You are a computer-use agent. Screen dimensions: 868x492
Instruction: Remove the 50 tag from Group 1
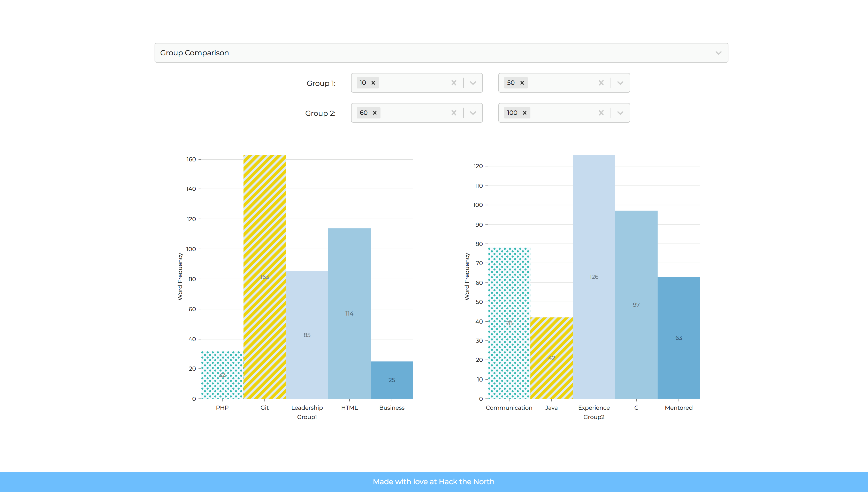point(522,83)
